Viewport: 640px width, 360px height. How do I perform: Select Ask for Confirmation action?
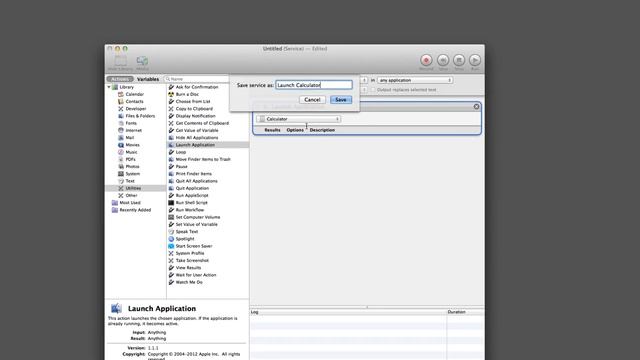click(197, 87)
